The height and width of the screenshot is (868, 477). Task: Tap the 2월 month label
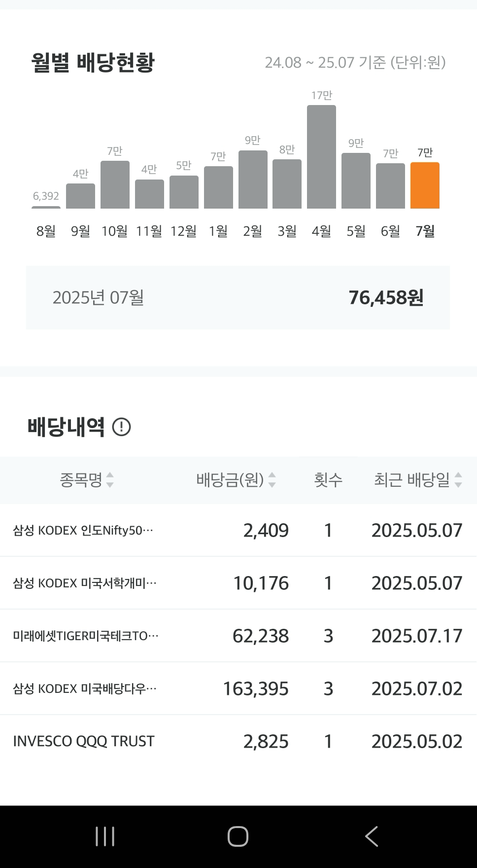[x=252, y=231]
